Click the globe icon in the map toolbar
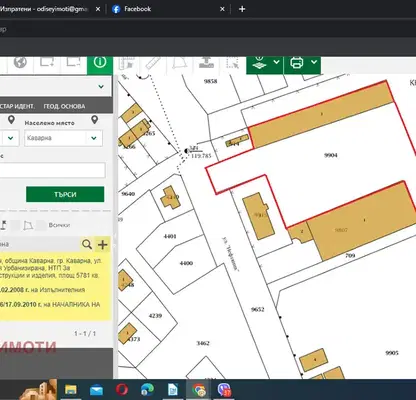Screen dimensions: 416x400 (x=20, y=62)
